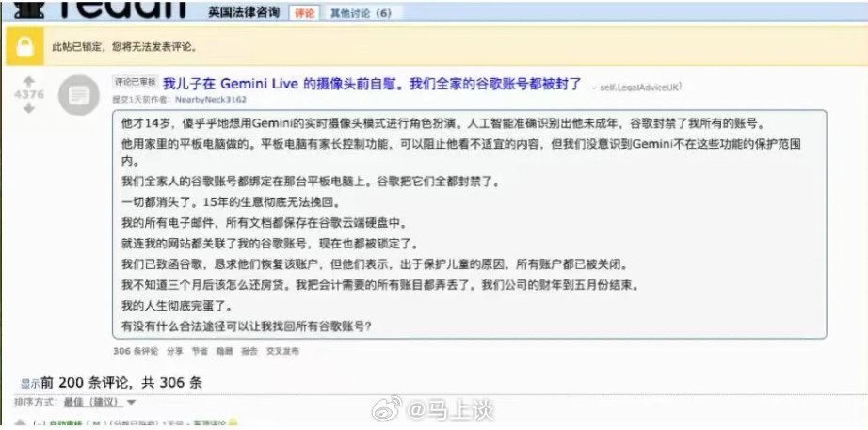Image resolution: width=868 pixels, height=430 pixels.
Task: Downvote the post scored 4376
Action: [x=29, y=108]
